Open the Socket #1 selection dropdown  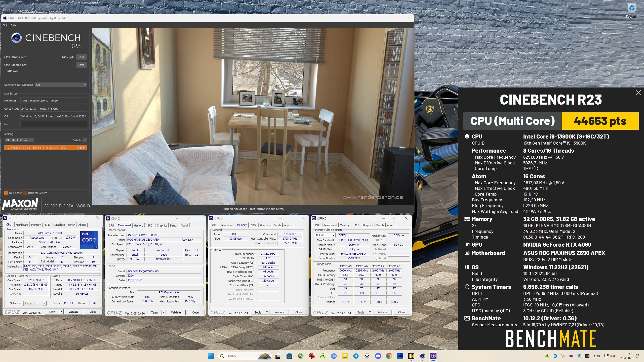coord(35,303)
